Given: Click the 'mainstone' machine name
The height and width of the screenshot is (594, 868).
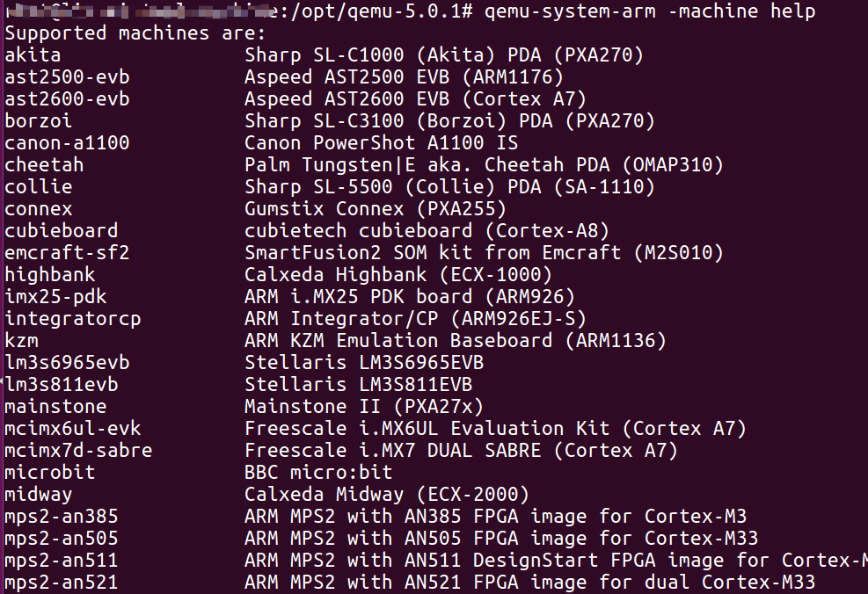Looking at the screenshot, I should pyautogui.click(x=55, y=407).
